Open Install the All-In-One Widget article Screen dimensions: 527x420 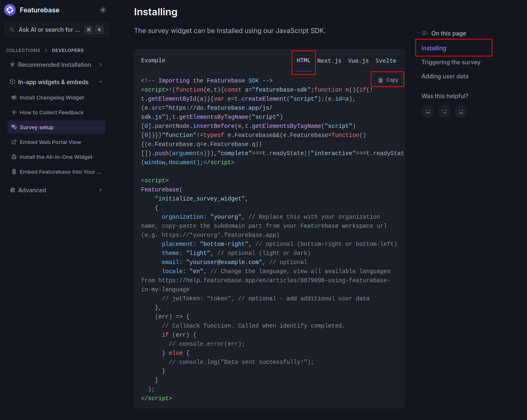(x=56, y=157)
